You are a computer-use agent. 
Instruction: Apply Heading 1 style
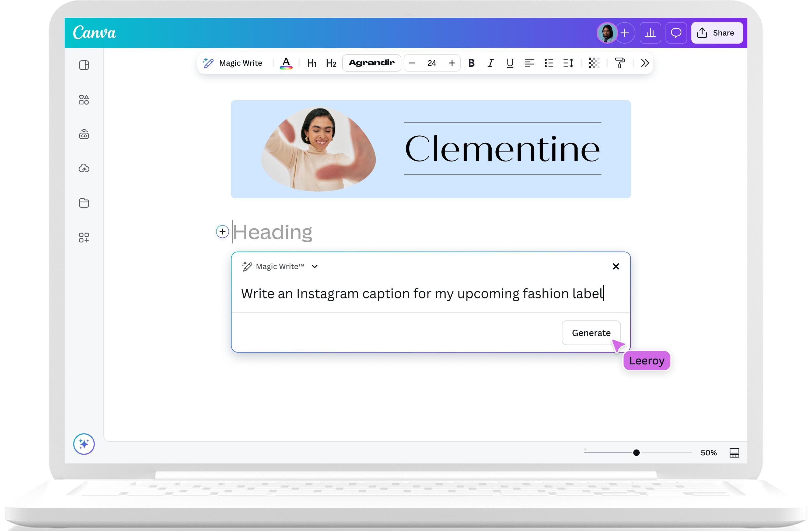coord(312,63)
